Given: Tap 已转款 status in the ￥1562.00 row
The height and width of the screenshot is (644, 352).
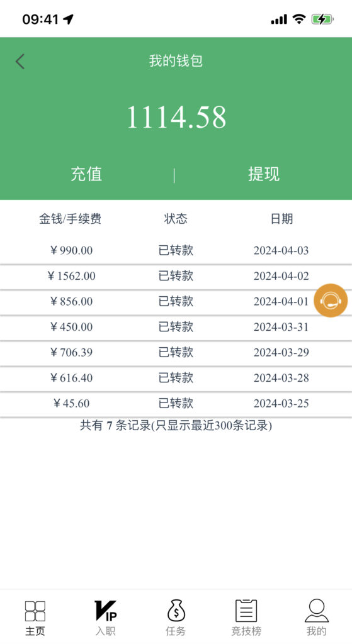Looking at the screenshot, I should pyautogui.click(x=176, y=276).
